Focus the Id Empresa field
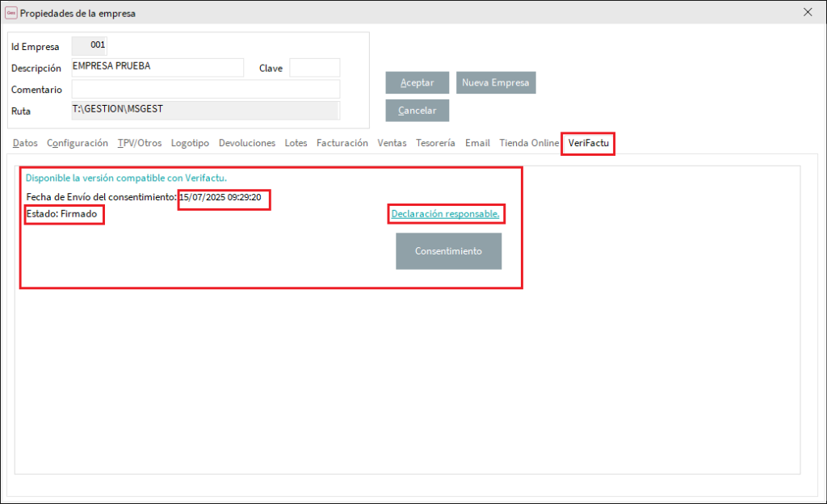The width and height of the screenshot is (827, 504). tap(90, 46)
